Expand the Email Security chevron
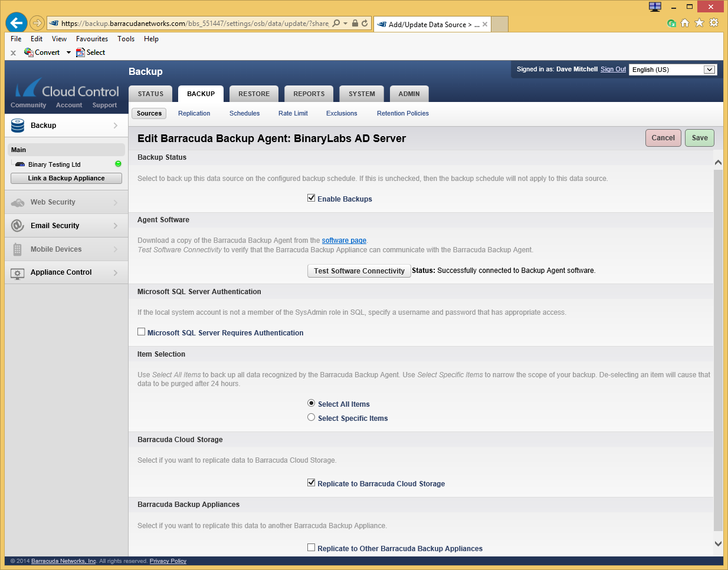Screen dimensions: 728x570 [116, 226]
